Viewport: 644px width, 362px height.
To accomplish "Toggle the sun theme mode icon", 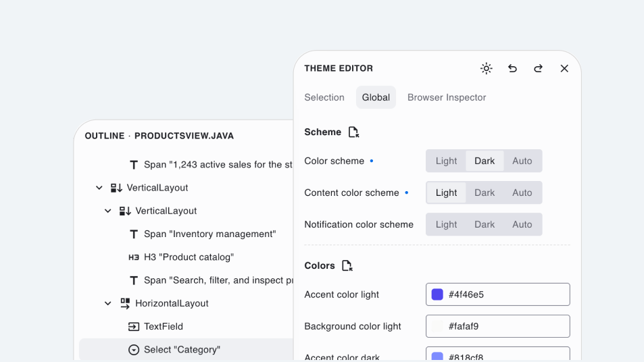I will (x=486, y=68).
